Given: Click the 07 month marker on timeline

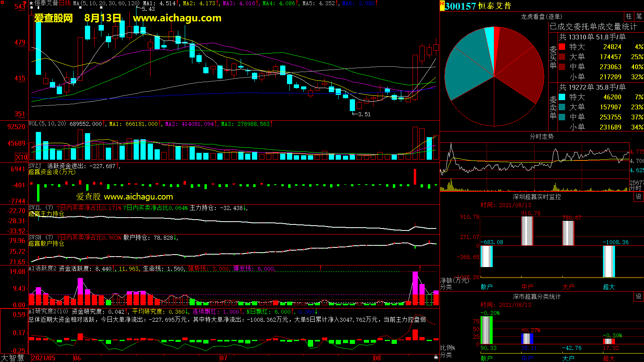Looking at the screenshot, I should 224,358.
